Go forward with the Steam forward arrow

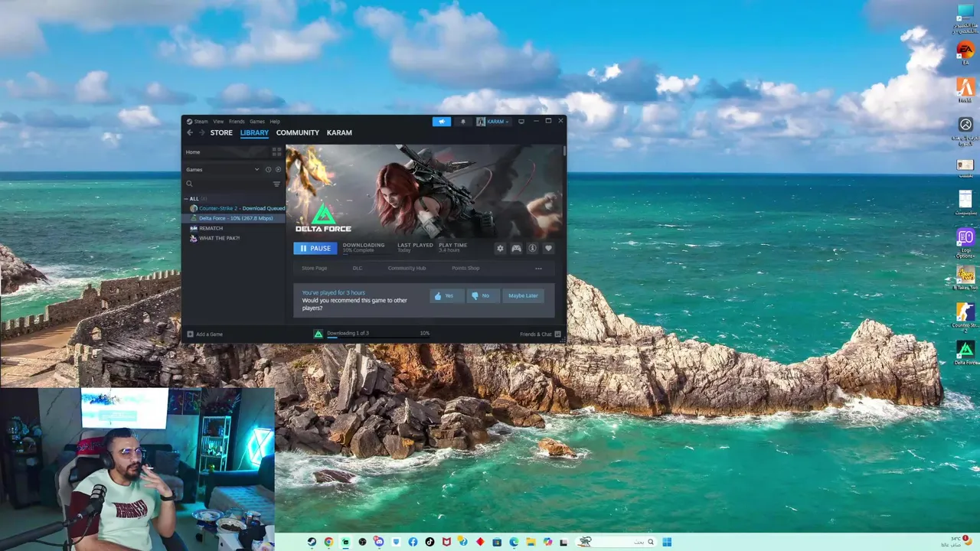tap(201, 132)
